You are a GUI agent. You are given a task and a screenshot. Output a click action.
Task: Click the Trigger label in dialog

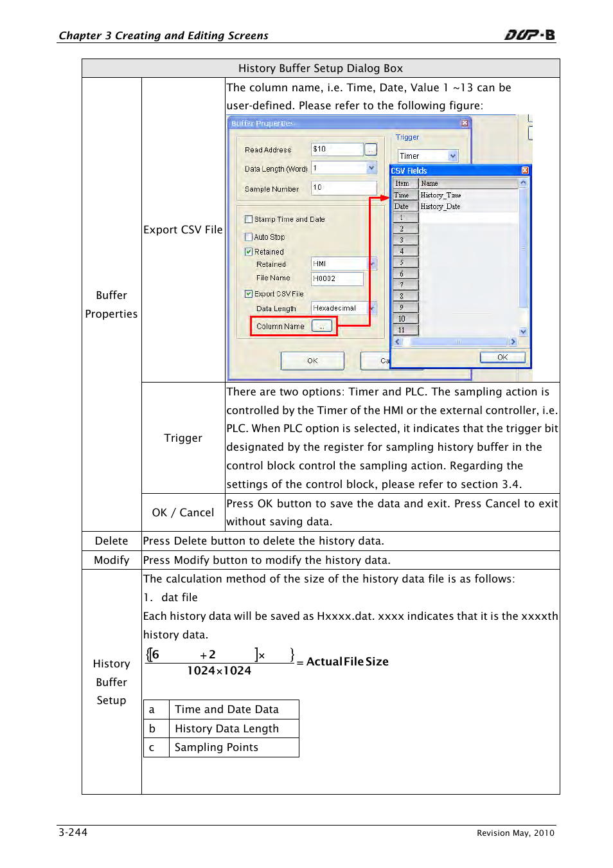pos(407,137)
